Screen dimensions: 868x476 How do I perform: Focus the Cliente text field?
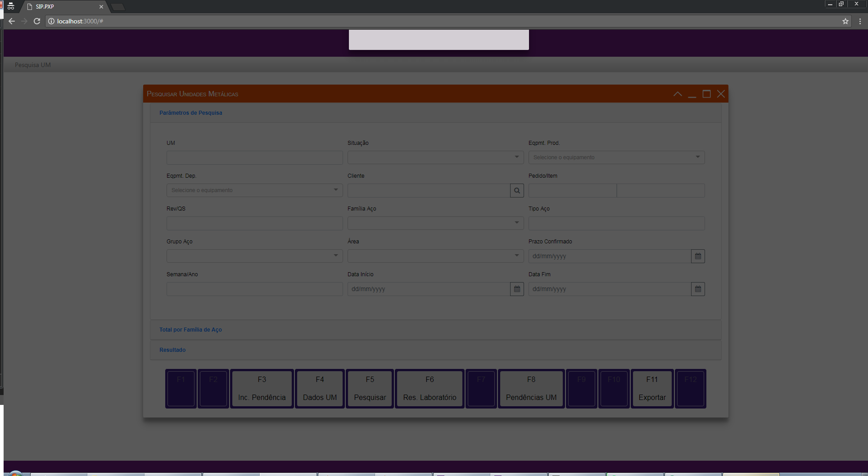pyautogui.click(x=429, y=190)
